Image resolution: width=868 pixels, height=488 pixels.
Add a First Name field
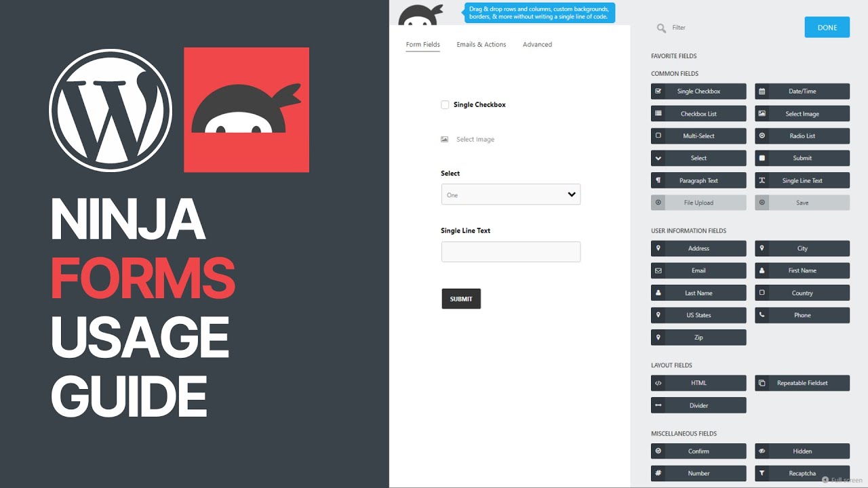pos(802,270)
